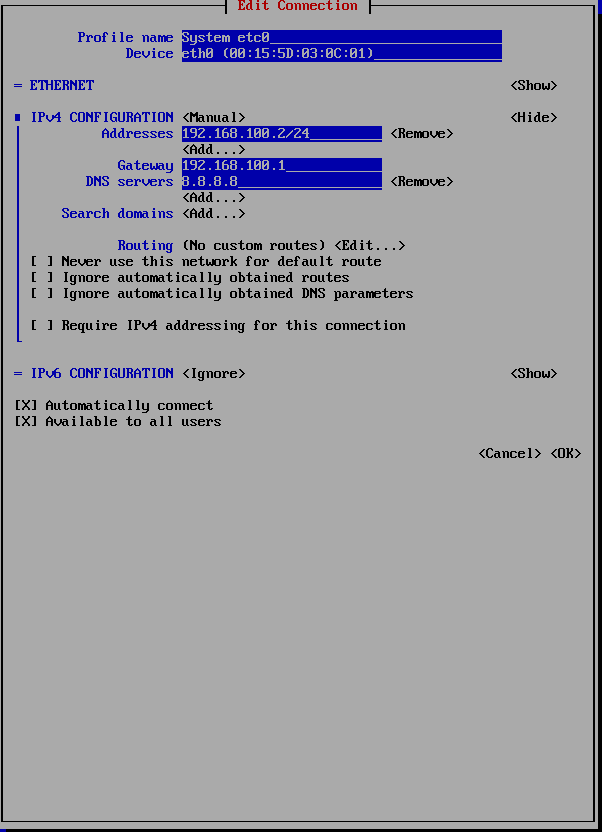Add another IP address under Addresses
Screen dimensions: 602x832
click(214, 150)
